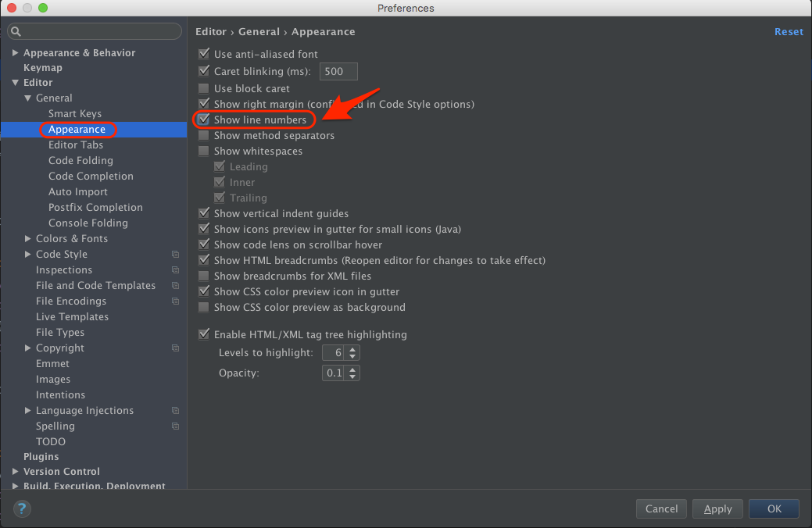The width and height of the screenshot is (812, 528).
Task: Click the icon beside Language Injections
Action: click(175, 410)
